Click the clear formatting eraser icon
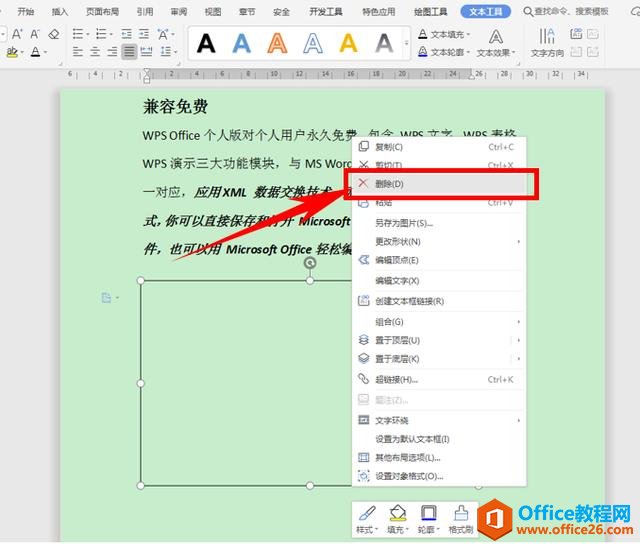 (54, 34)
